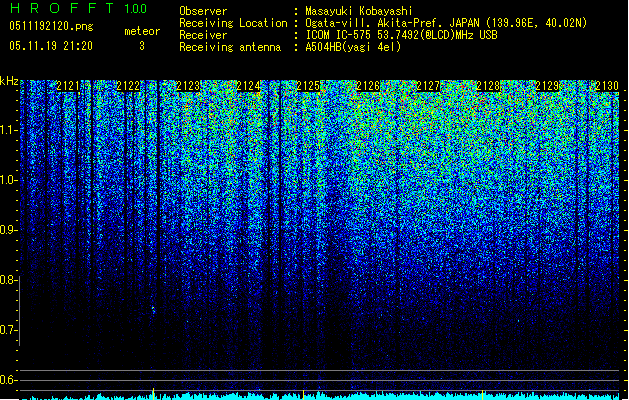
Task: Select the 2126 time marker
Action: 368,86
